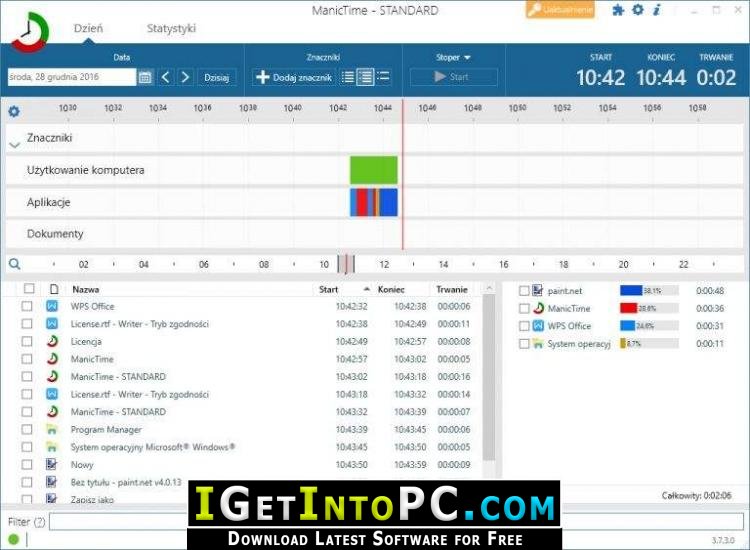The height and width of the screenshot is (550, 750).
Task: Check the ManicTime summary checkbox
Action: tap(524, 308)
